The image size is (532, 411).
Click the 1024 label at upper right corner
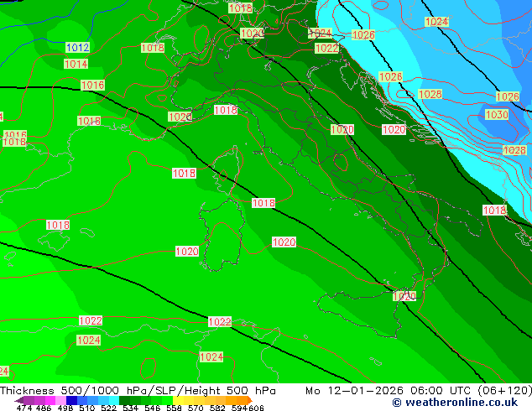coord(436,22)
